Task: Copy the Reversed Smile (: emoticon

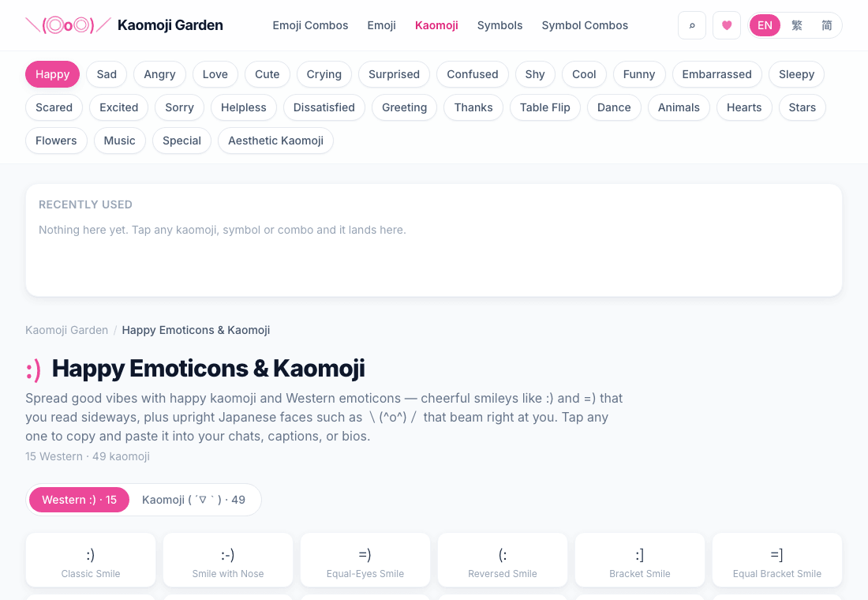Action: click(503, 560)
